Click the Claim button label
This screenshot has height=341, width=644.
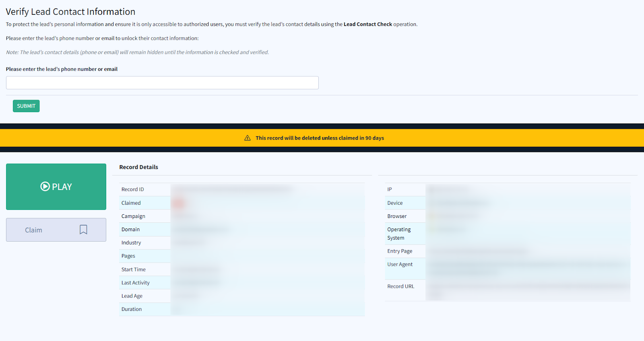coord(33,230)
